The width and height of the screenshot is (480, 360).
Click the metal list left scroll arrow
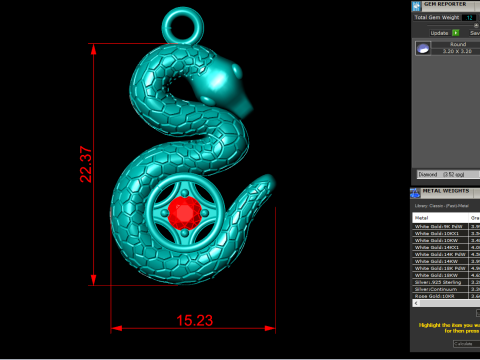click(416, 303)
